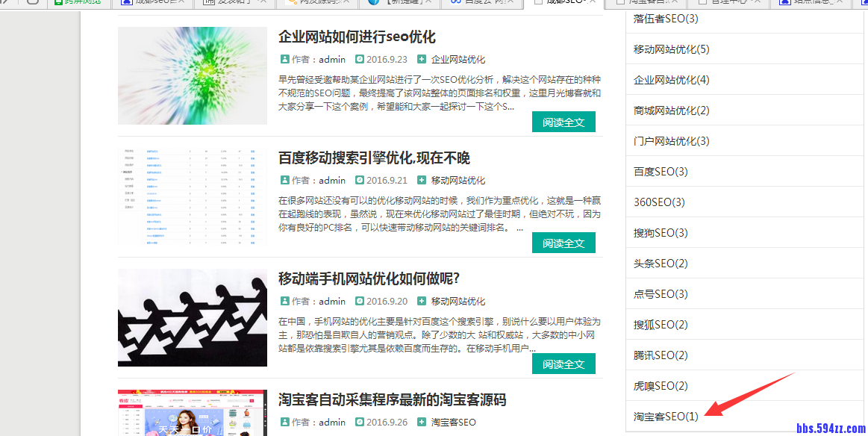Click 阅读全文 on the first article
This screenshot has width=868, height=436.
(563, 121)
